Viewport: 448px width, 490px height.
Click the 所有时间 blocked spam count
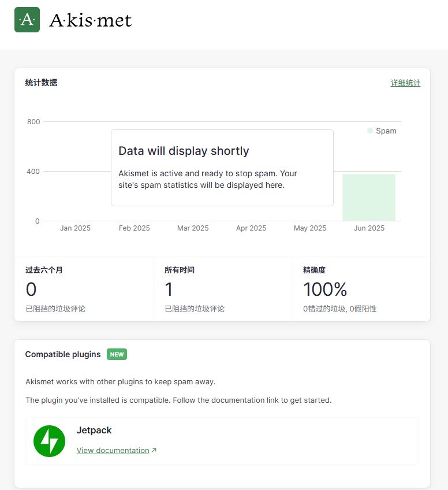point(169,289)
